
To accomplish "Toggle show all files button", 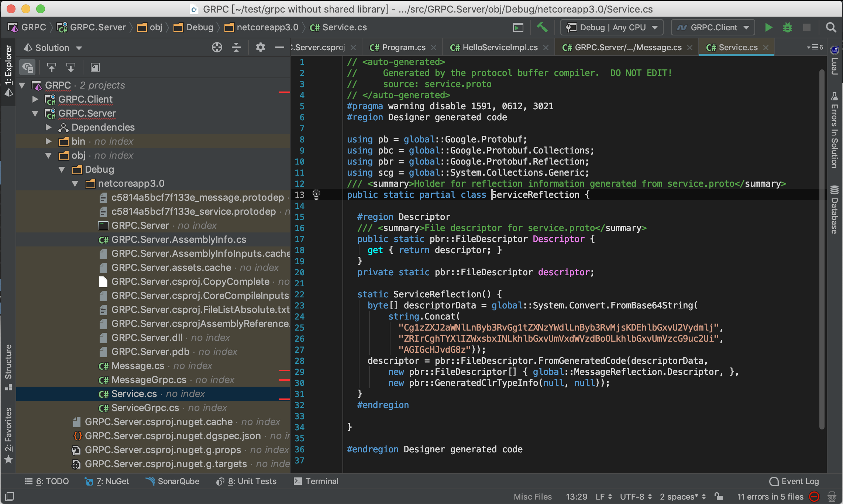I will 28,67.
